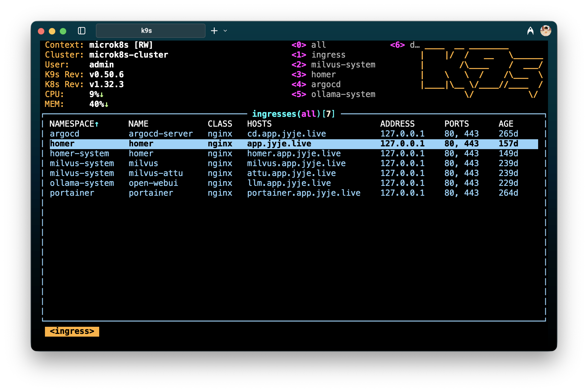Toggle the sidebar panel icon
588x392 pixels.
click(x=82, y=31)
